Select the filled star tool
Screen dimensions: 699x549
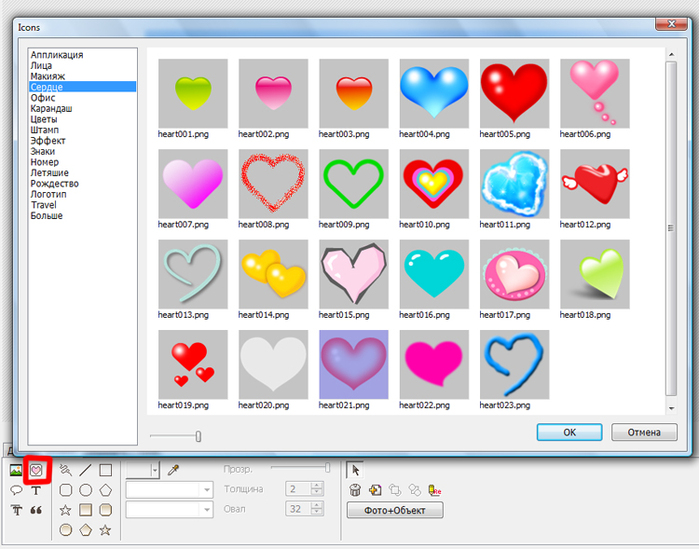(106, 530)
